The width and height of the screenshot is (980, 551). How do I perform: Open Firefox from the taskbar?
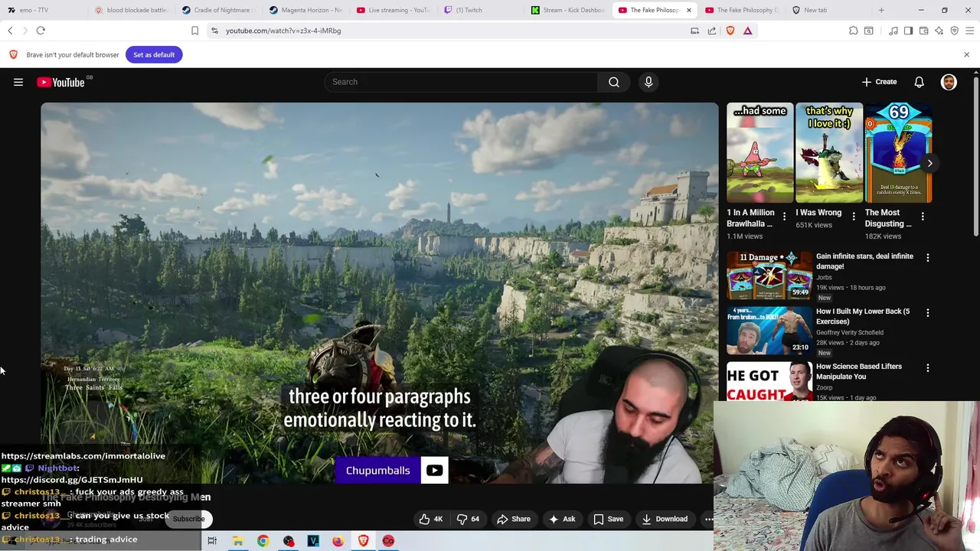(x=338, y=541)
